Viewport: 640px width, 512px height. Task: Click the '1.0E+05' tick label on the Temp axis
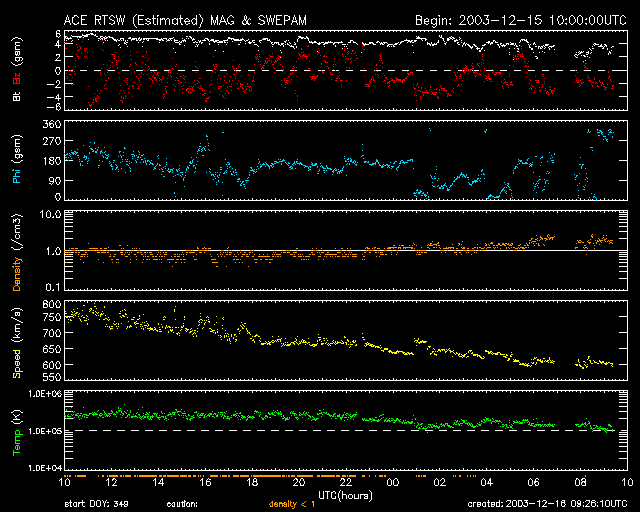point(45,431)
